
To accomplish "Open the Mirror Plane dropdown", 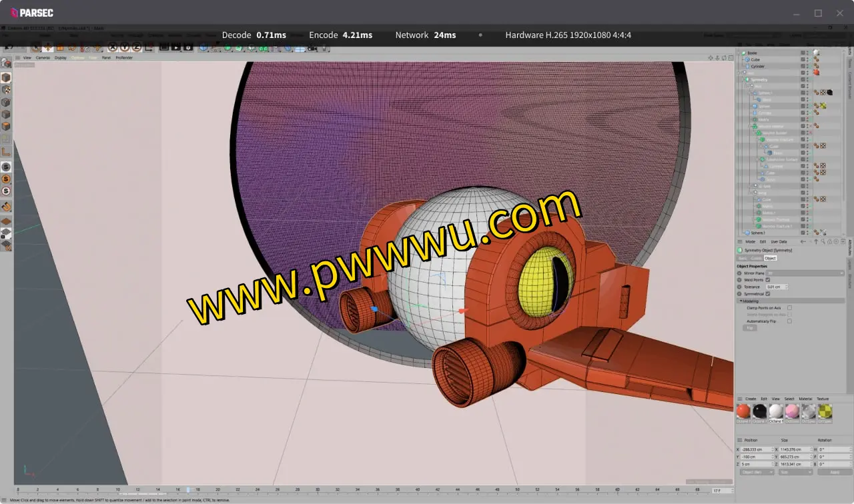I will [805, 273].
